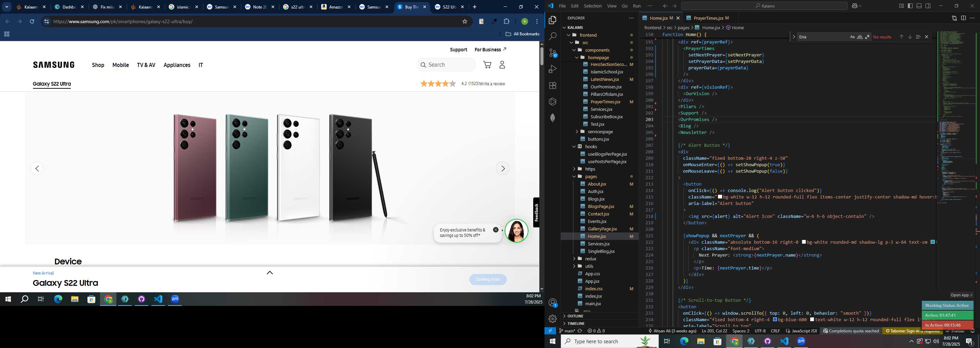Open Source Control view with 17 badge
Screen dimensions: 980x348
point(552,53)
